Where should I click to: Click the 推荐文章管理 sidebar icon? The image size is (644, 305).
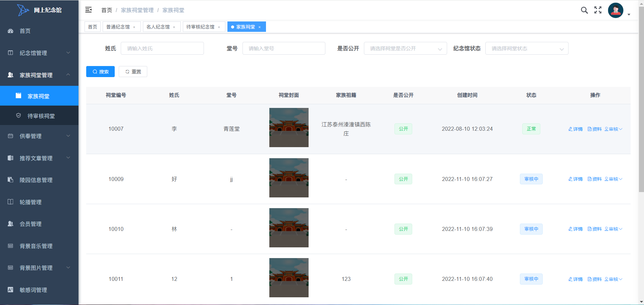coord(10,158)
